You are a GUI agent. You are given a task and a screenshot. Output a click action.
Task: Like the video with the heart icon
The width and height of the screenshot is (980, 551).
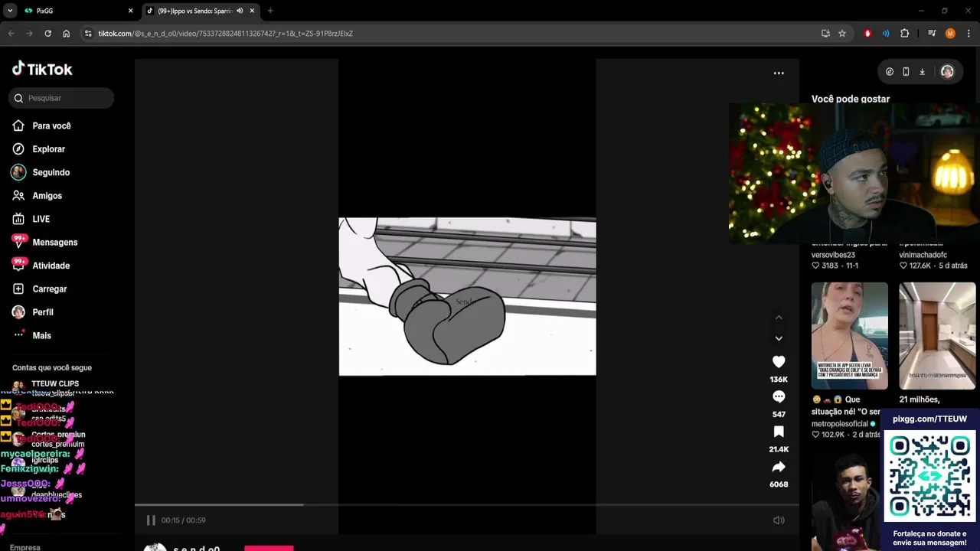point(779,362)
